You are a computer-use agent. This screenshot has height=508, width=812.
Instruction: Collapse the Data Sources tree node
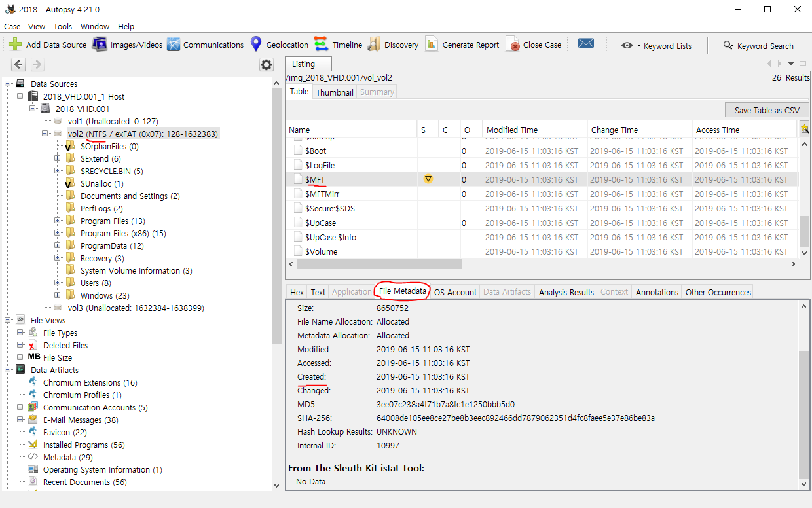(x=7, y=84)
